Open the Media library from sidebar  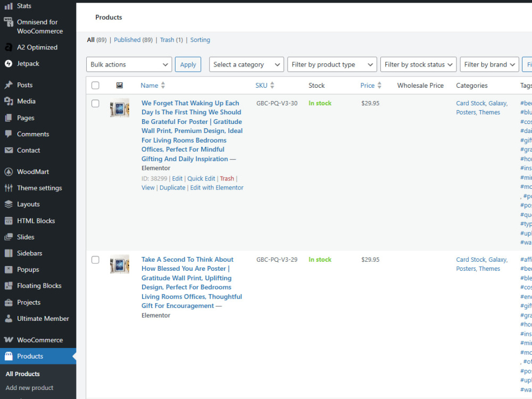[x=24, y=101]
